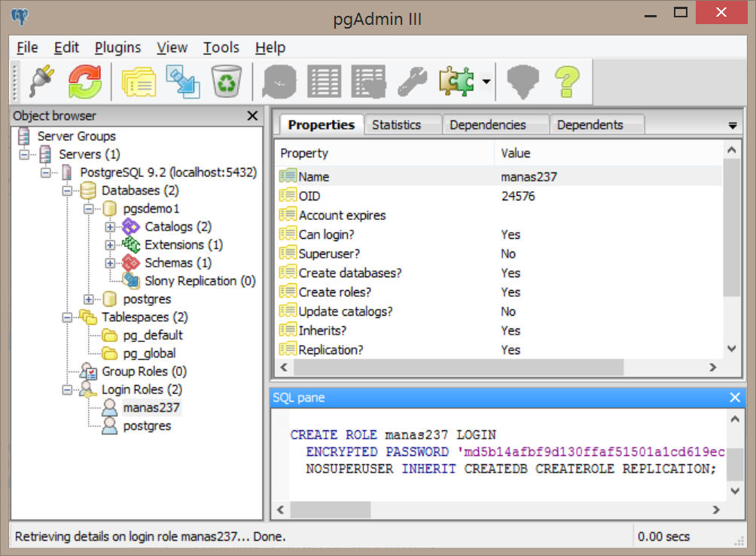The height and width of the screenshot is (556, 756).
Task: Collapse the Tablespaces (2) node
Action: (67, 317)
